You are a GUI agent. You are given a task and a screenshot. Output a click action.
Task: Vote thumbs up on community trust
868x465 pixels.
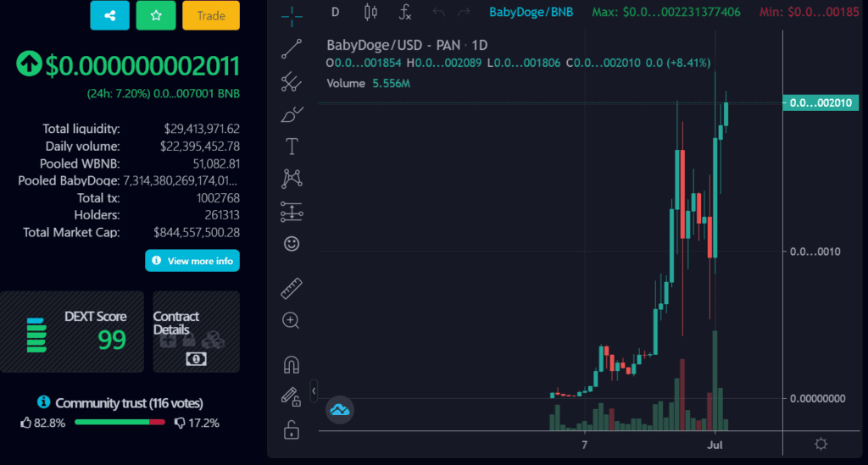coord(26,423)
